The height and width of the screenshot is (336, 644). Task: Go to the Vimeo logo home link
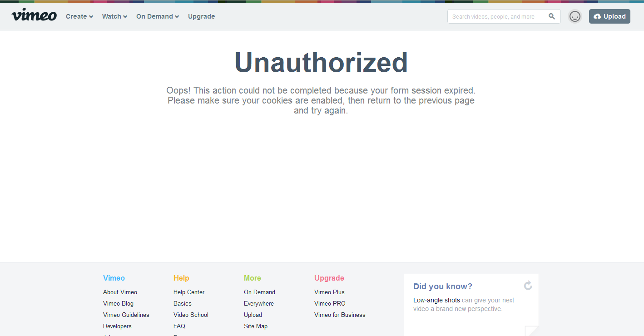pyautogui.click(x=34, y=15)
